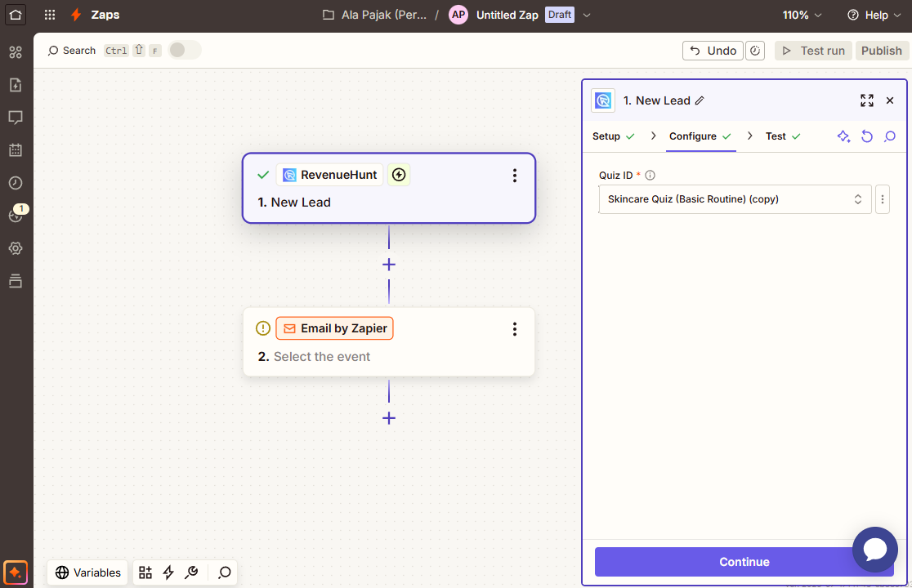Click the Email by Zapier app badge
This screenshot has width=912, height=588.
(334, 328)
